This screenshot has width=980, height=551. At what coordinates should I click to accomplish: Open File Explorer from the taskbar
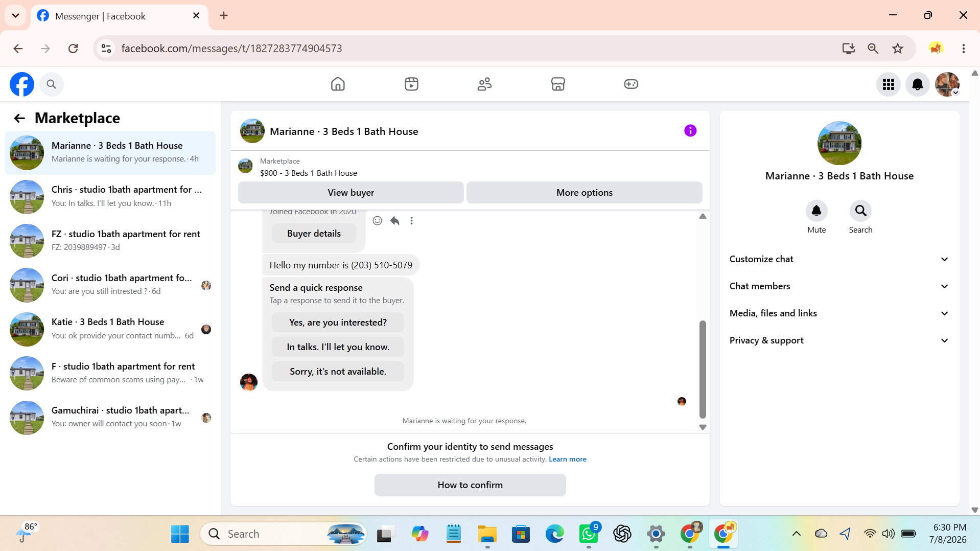pyautogui.click(x=487, y=534)
